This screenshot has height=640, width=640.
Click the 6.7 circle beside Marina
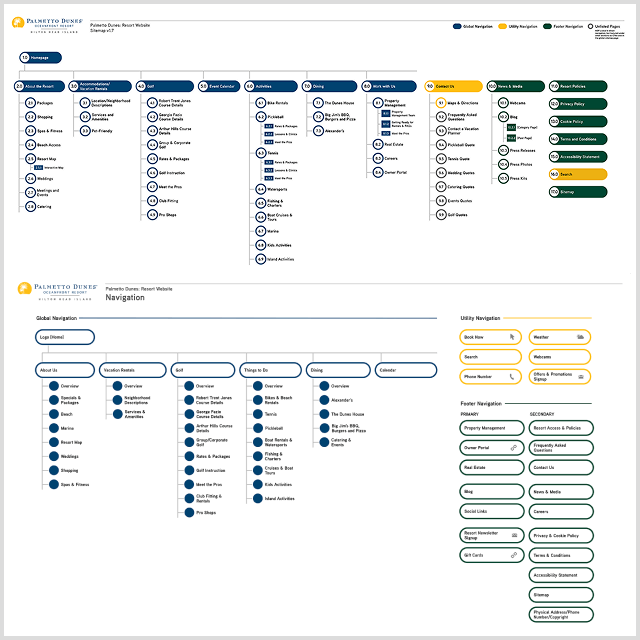tap(260, 231)
